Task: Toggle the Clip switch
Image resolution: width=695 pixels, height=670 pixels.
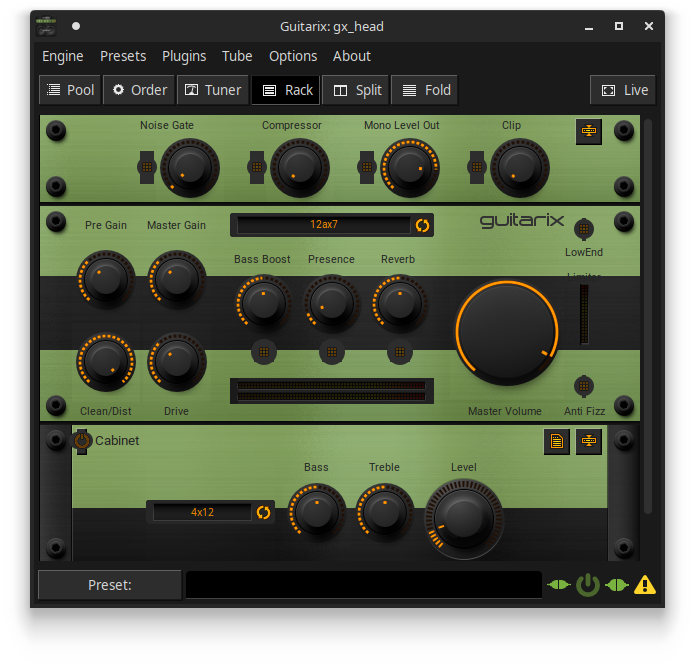Action: click(x=476, y=167)
